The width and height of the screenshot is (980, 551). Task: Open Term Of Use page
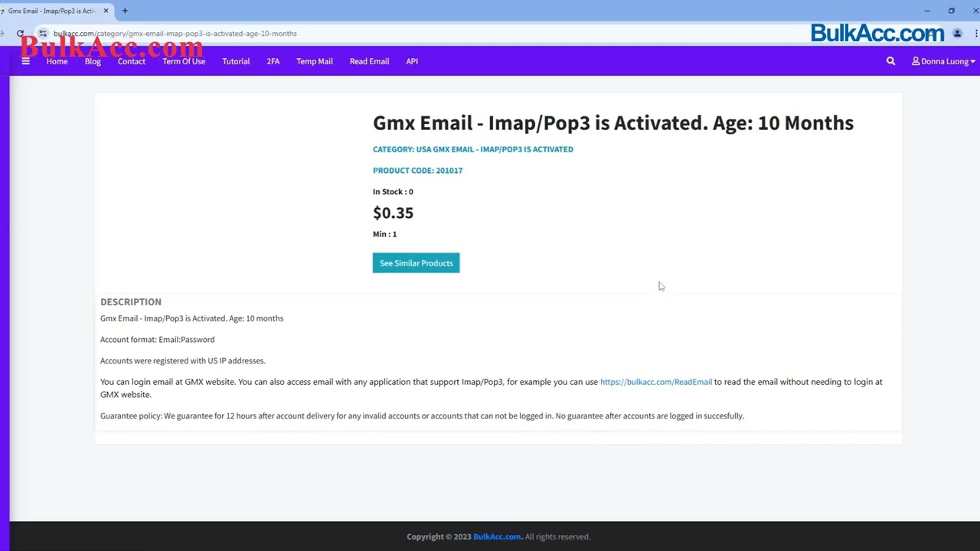pyautogui.click(x=184, y=61)
